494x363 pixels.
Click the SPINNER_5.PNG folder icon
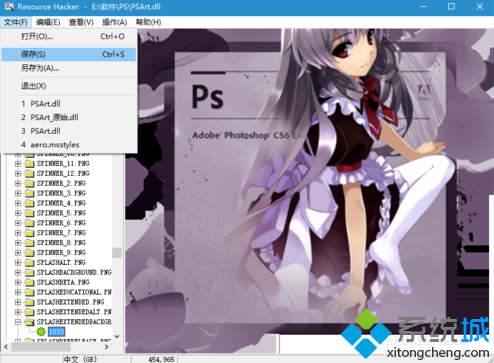pyautogui.click(x=30, y=213)
